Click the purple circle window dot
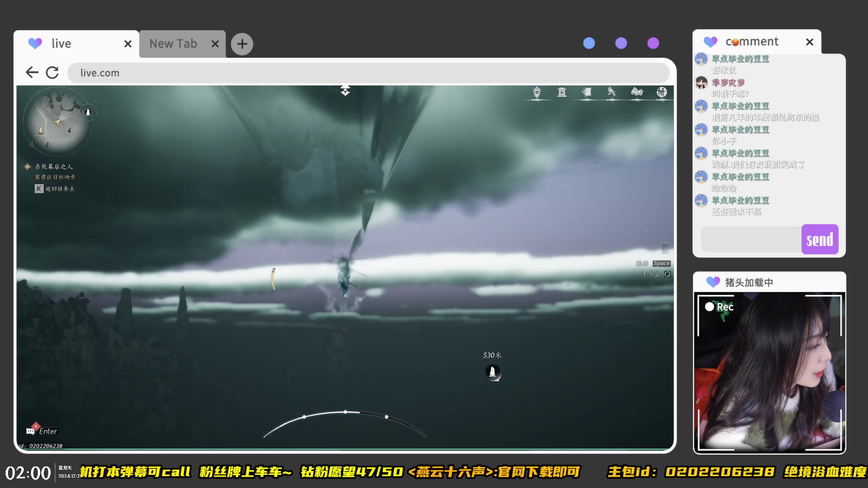The image size is (868, 488). click(653, 43)
